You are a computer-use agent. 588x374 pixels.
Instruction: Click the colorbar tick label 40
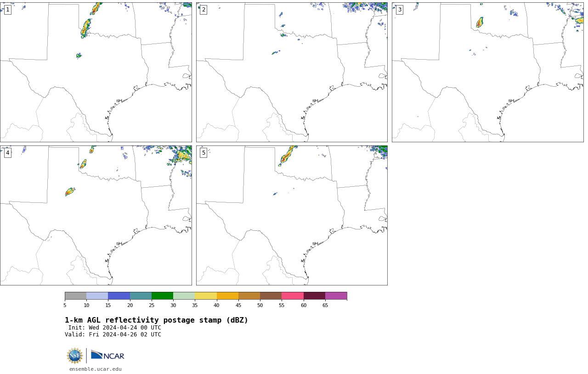click(217, 305)
